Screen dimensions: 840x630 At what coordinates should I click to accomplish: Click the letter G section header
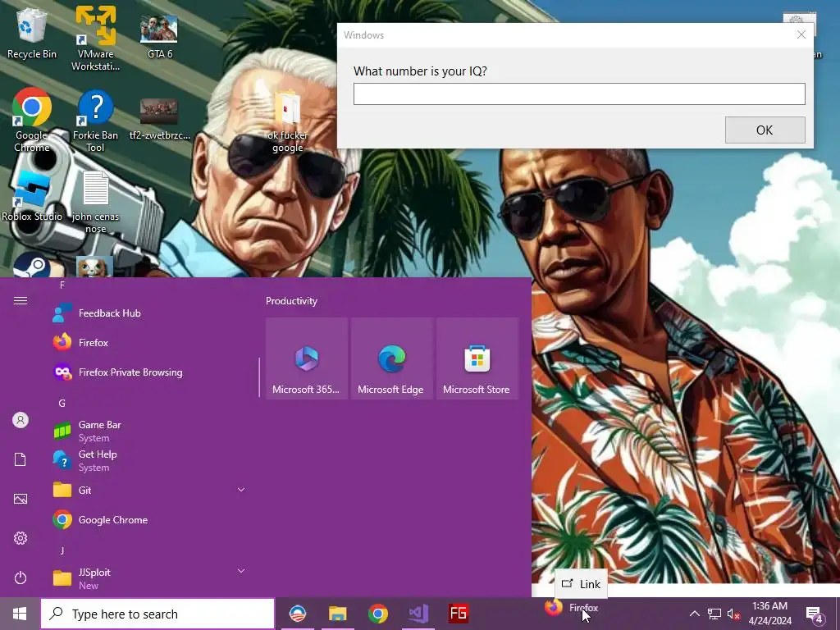pyautogui.click(x=62, y=403)
